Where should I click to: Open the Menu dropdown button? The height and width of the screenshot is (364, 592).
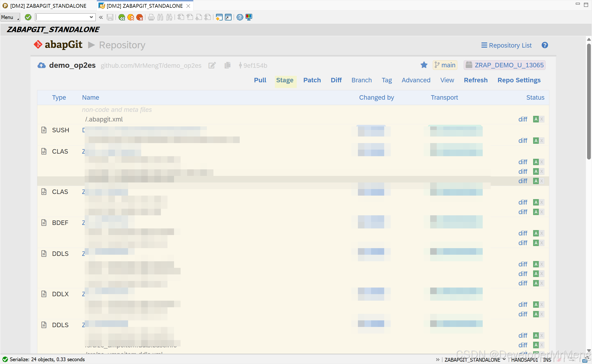[10, 17]
